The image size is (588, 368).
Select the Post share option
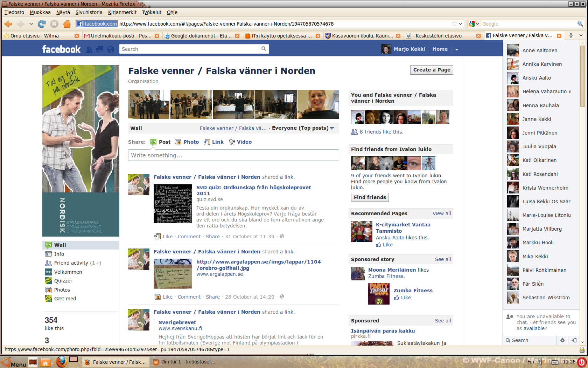(160, 142)
